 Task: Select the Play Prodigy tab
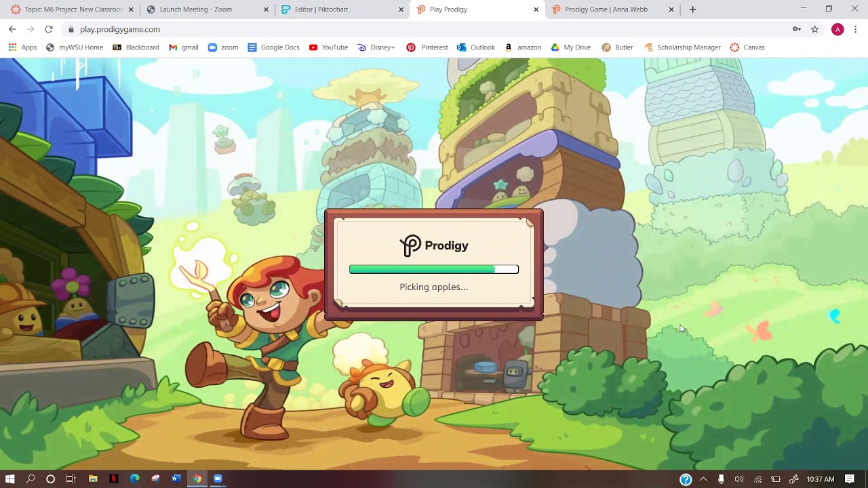click(448, 9)
